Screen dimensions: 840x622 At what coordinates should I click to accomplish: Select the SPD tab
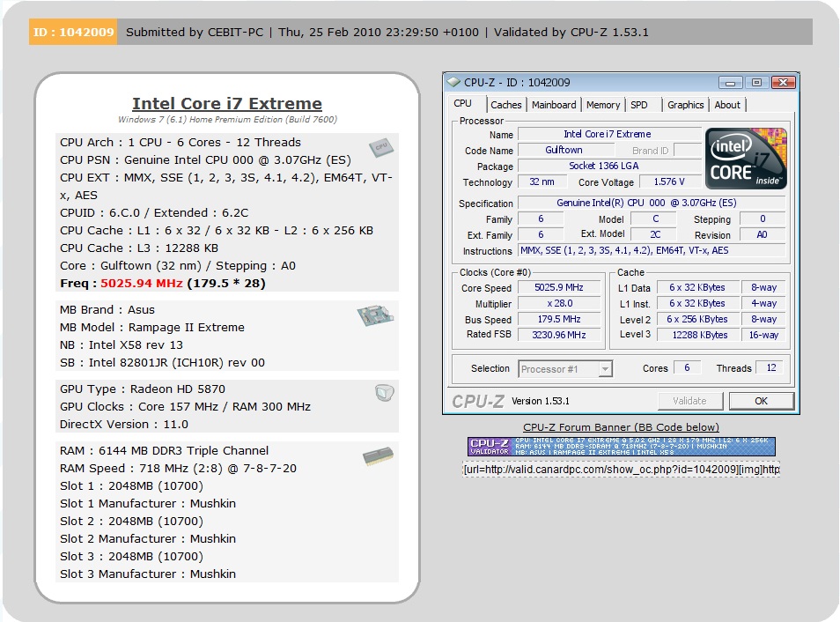click(638, 105)
